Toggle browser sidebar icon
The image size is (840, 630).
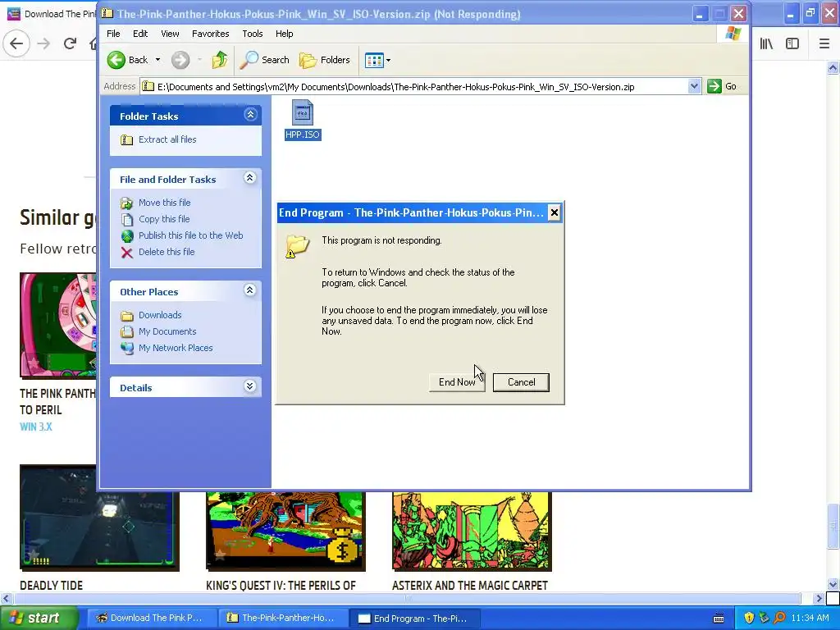tap(792, 43)
